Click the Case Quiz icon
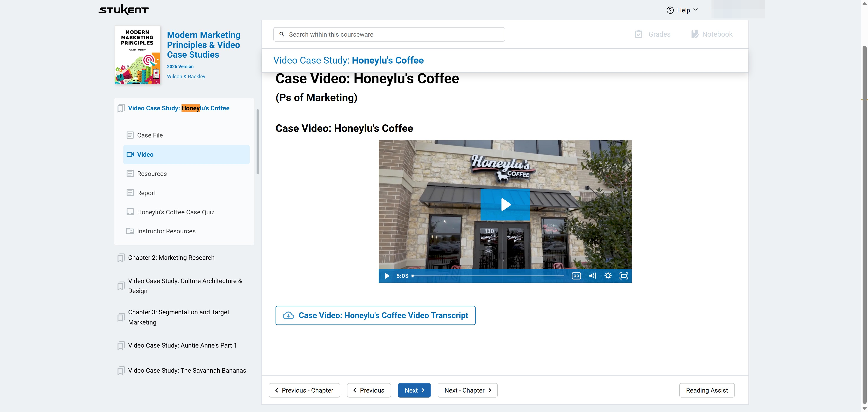The image size is (868, 412). click(130, 212)
